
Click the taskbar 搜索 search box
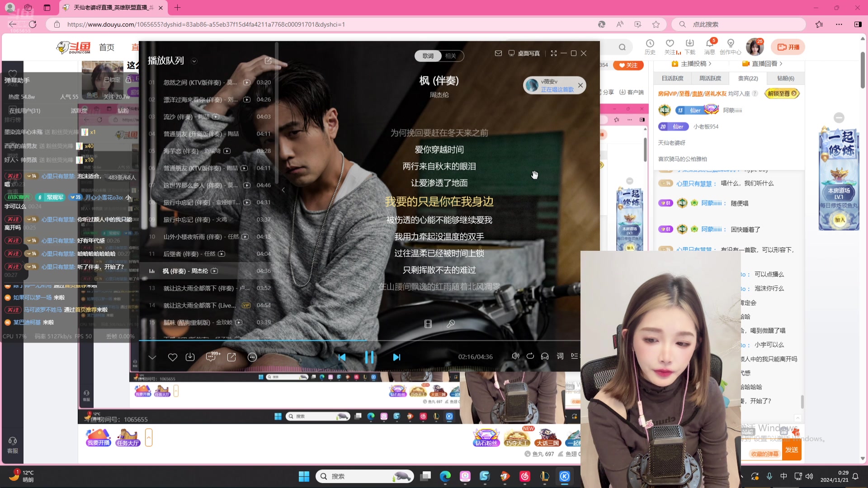(364, 476)
